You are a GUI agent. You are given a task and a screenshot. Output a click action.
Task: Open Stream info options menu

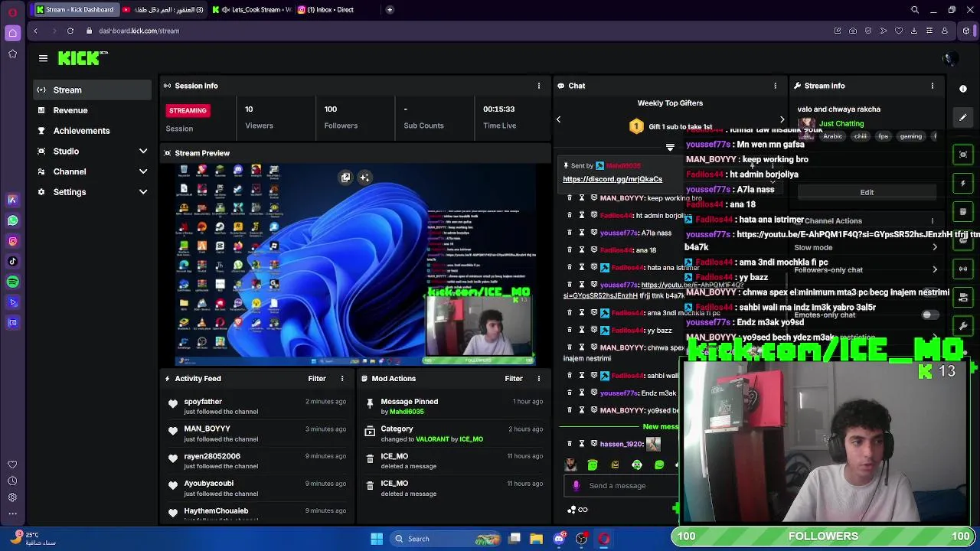(933, 86)
